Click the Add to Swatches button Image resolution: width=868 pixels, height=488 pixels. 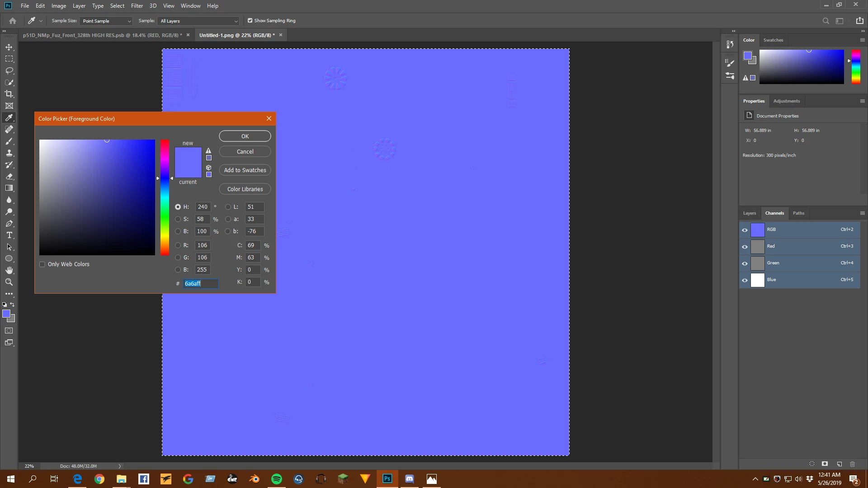(x=245, y=170)
